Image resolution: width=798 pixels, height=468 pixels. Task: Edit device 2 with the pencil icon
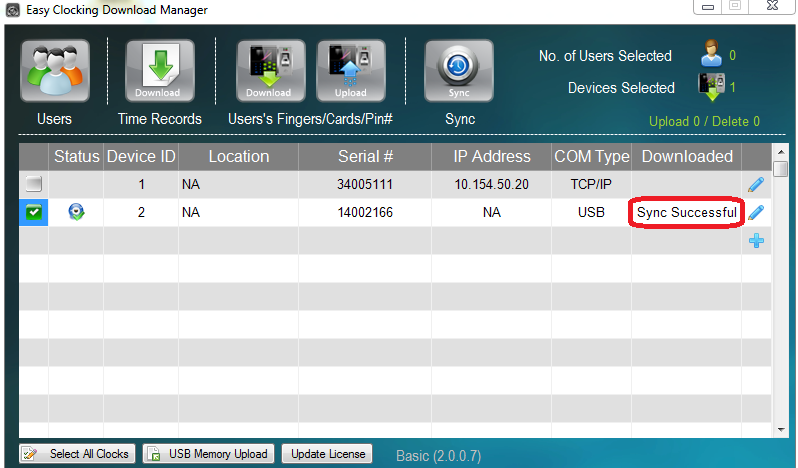pyautogui.click(x=756, y=212)
